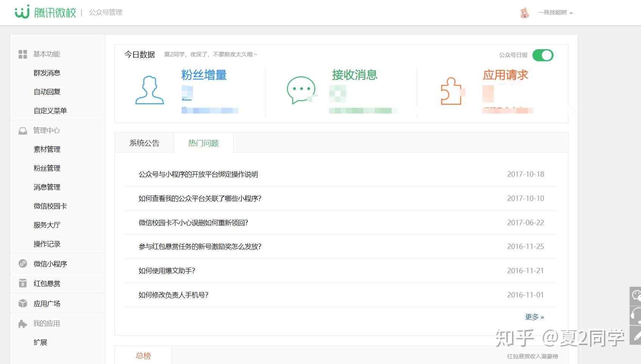Click the 应用广场 cube icon
641x364 pixels.
pyautogui.click(x=23, y=303)
